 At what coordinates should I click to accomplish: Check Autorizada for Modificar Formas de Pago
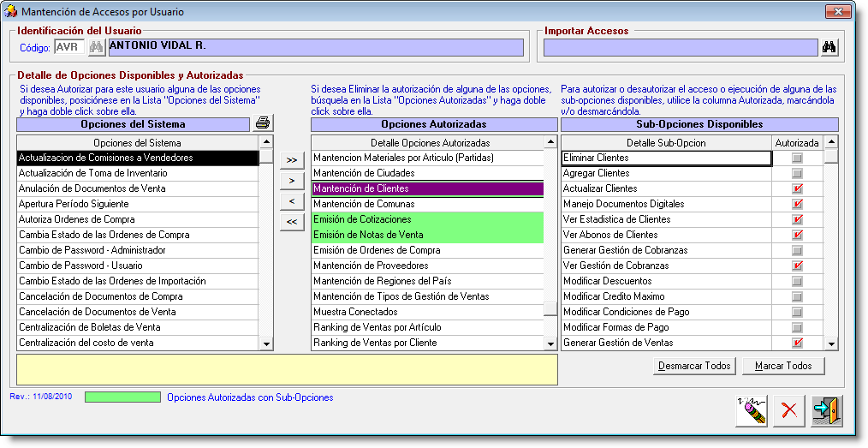(x=797, y=327)
